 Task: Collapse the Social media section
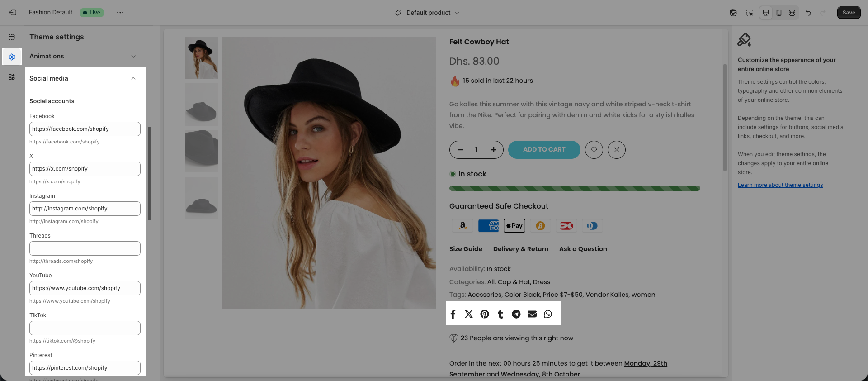[133, 78]
